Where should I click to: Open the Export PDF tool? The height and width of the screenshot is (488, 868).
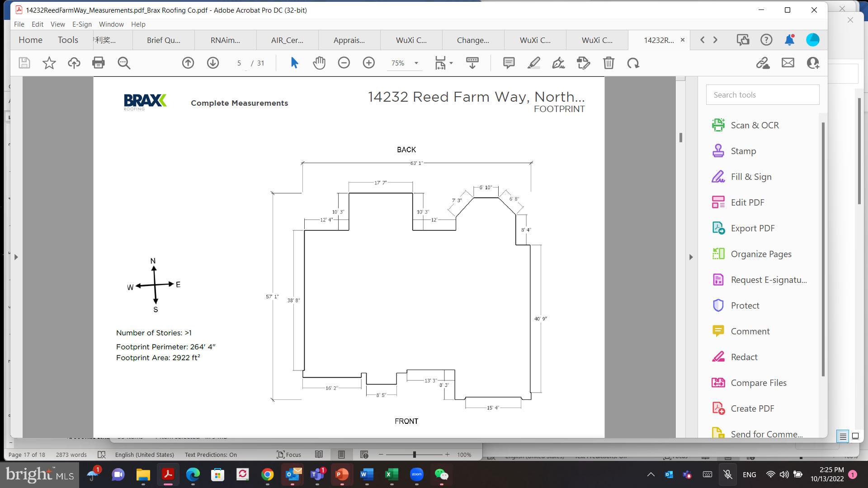[x=752, y=228]
